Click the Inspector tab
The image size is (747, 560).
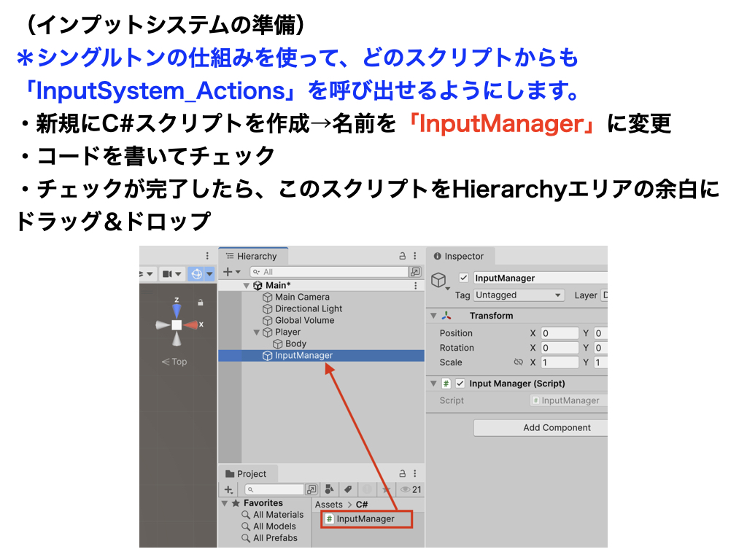(x=460, y=256)
